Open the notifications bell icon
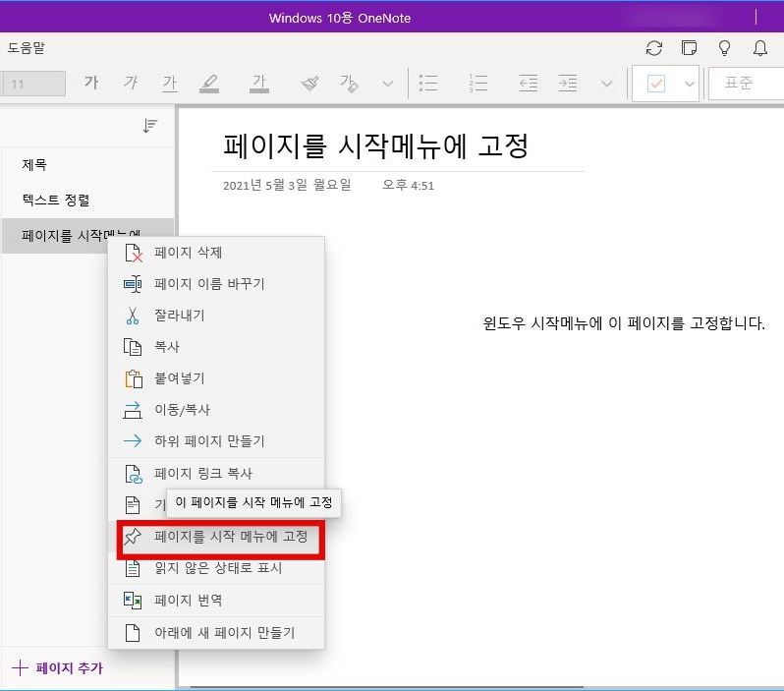 coord(760,48)
